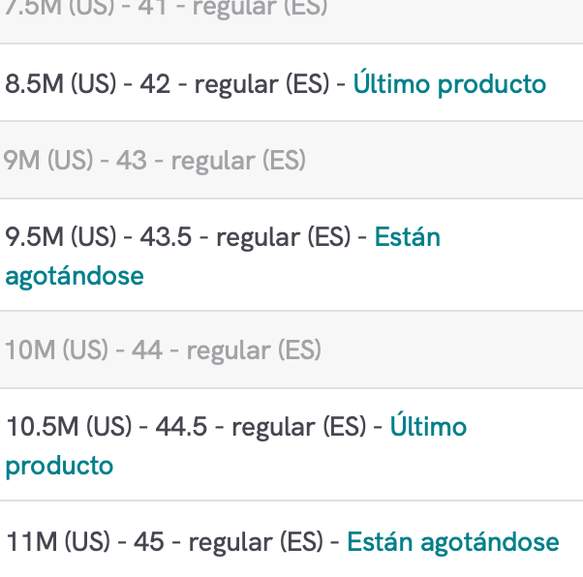Viewport: 583px width, 577px height.
Task: Click 'Están agotándose' label on the 11M row
Action: point(453,542)
